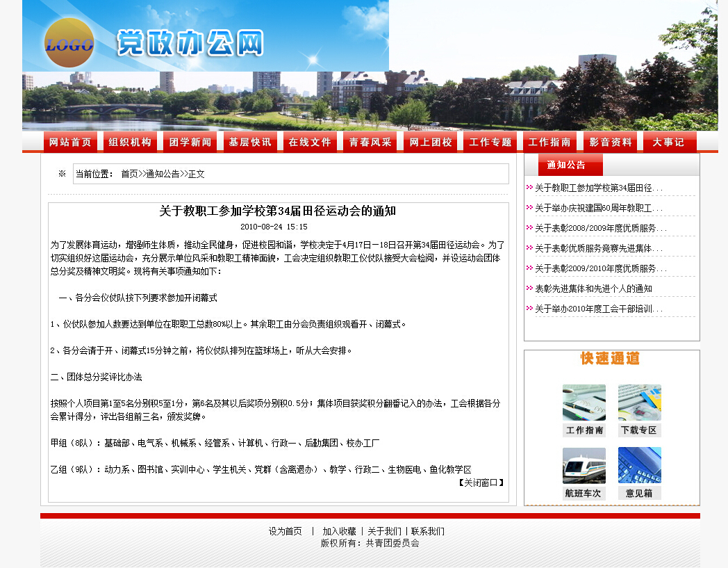The height and width of the screenshot is (568, 728).
Task: Select 基层快讯 in the navigation bar
Action: pyautogui.click(x=250, y=142)
